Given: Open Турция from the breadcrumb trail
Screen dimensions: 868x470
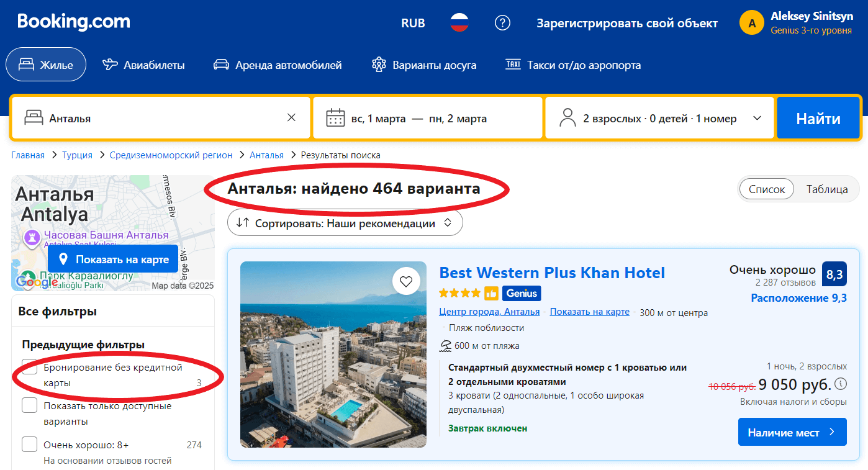Looking at the screenshot, I should [x=76, y=155].
